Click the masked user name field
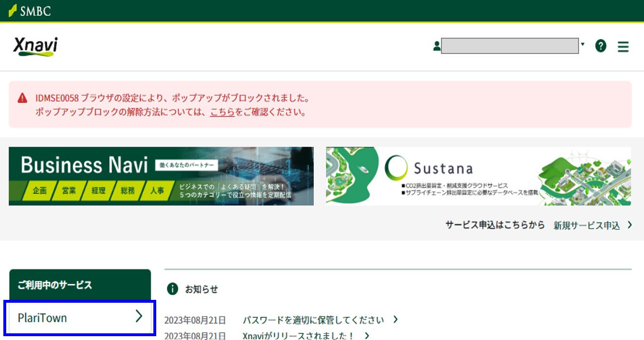Screen dimensions: 644x340 (510, 46)
